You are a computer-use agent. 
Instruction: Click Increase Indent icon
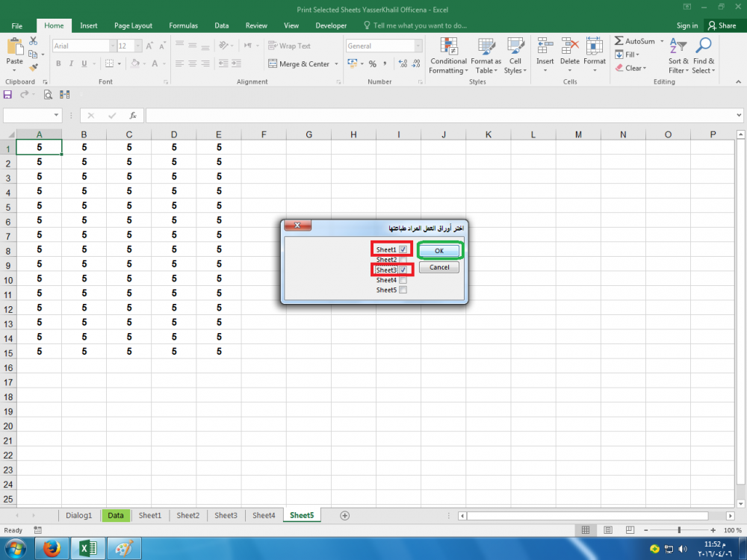[x=236, y=63]
